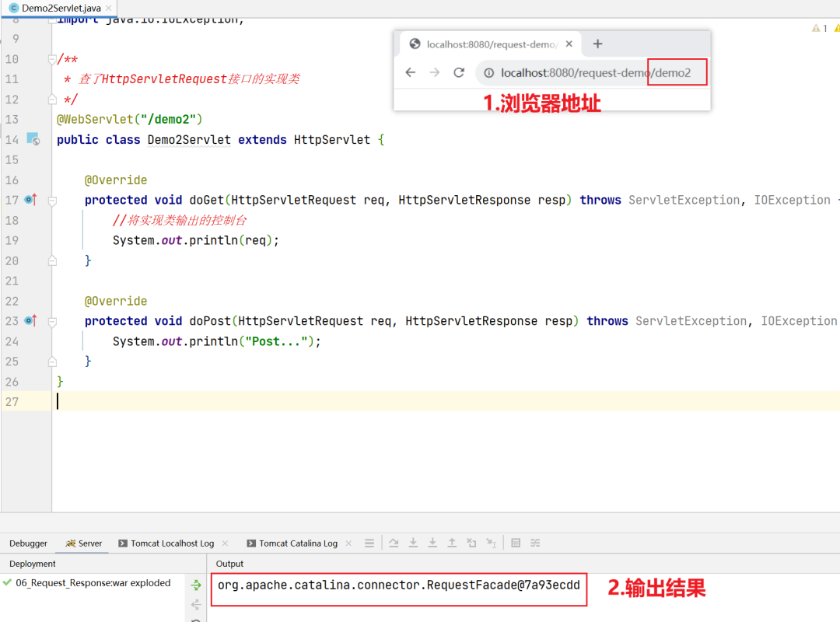Collapse the comment end fold at line 12

pos(52,99)
